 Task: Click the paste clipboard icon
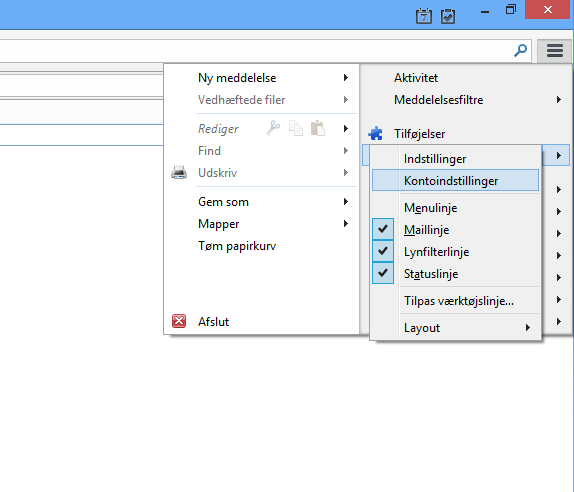(x=317, y=128)
